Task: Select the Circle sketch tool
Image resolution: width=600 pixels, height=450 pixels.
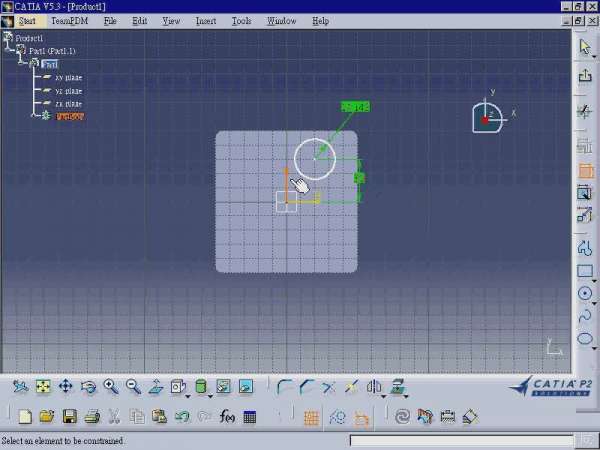Action: (585, 293)
